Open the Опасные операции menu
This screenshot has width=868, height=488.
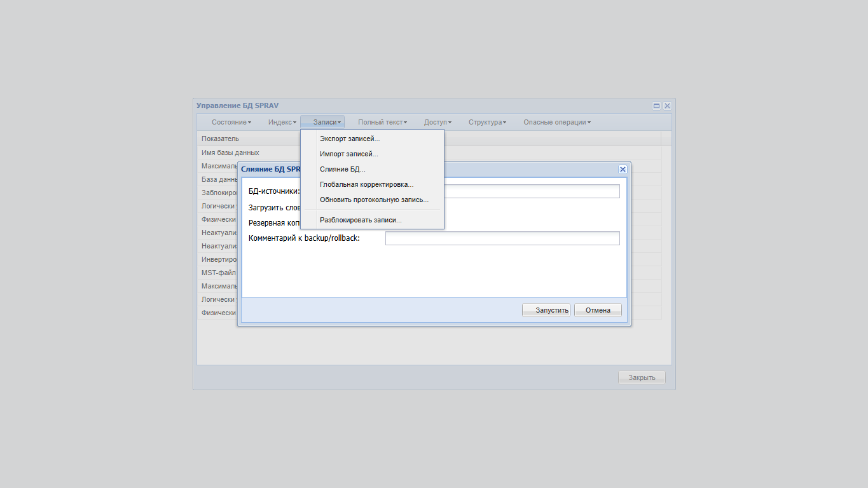pyautogui.click(x=557, y=122)
